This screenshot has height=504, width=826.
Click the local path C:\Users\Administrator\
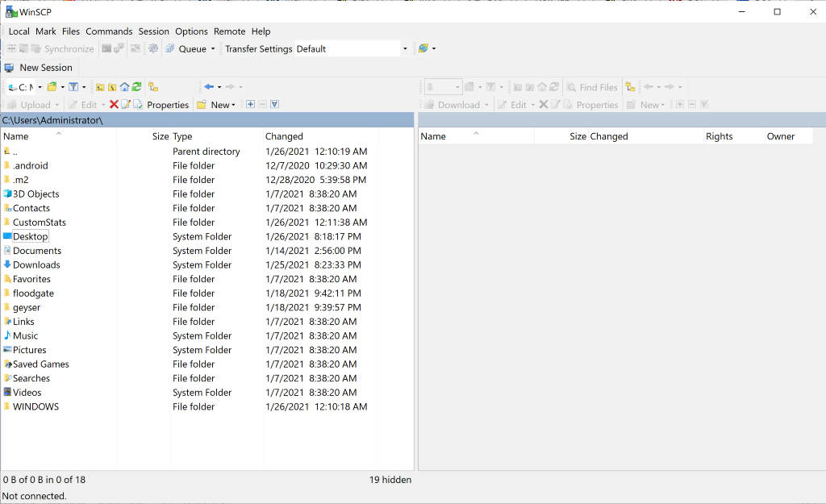pyautogui.click(x=52, y=121)
